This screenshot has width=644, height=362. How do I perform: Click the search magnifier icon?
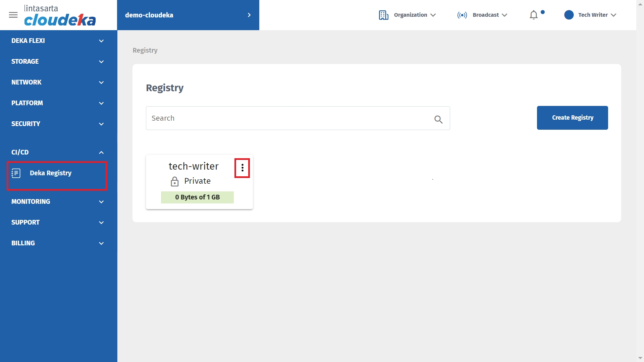pyautogui.click(x=438, y=119)
